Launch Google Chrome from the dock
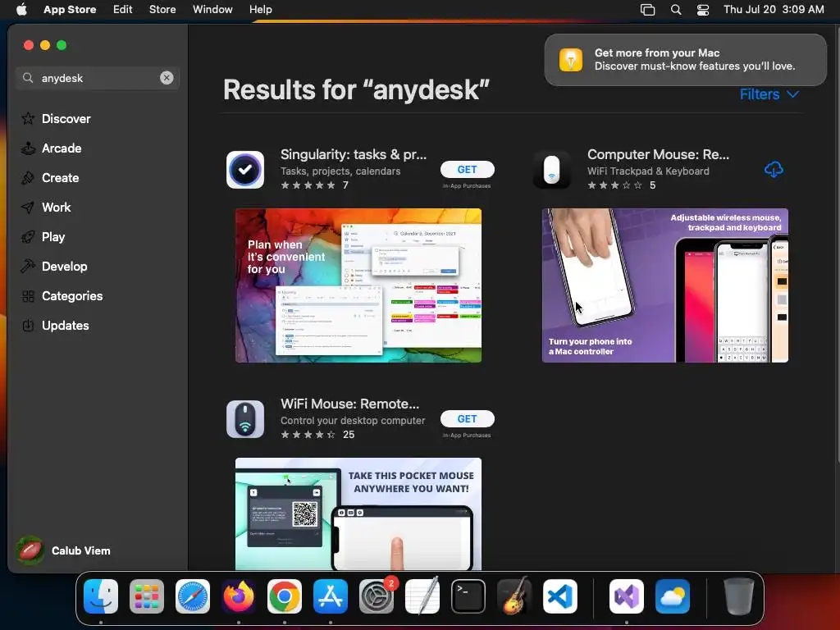 [x=285, y=596]
